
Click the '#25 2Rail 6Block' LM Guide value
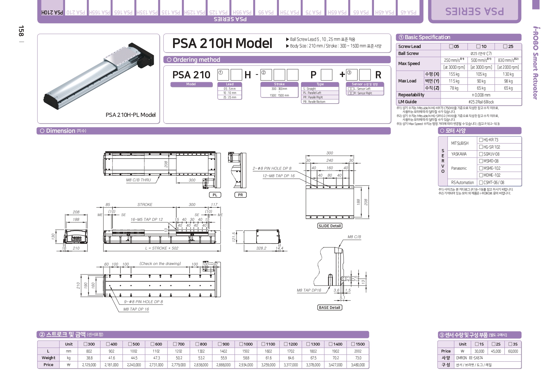click(481, 102)
